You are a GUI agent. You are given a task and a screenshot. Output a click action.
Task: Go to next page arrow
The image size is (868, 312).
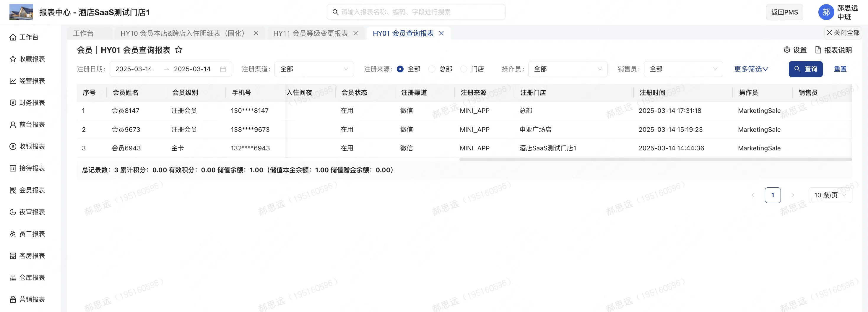click(x=793, y=195)
